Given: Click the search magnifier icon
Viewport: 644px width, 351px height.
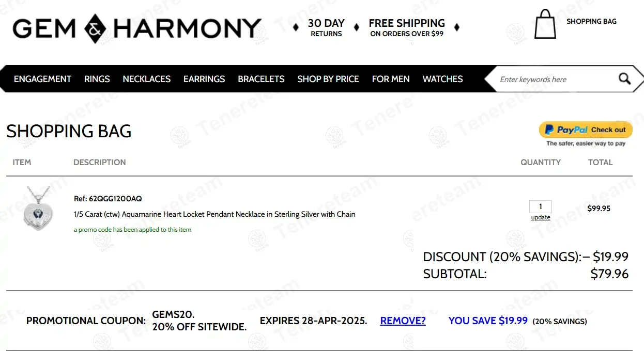Looking at the screenshot, I should click(624, 78).
